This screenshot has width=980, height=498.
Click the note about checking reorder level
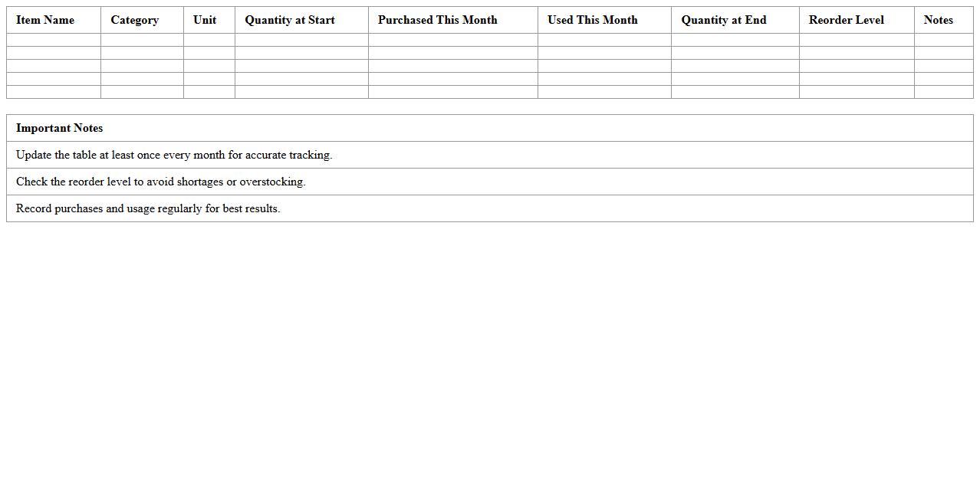point(160,182)
